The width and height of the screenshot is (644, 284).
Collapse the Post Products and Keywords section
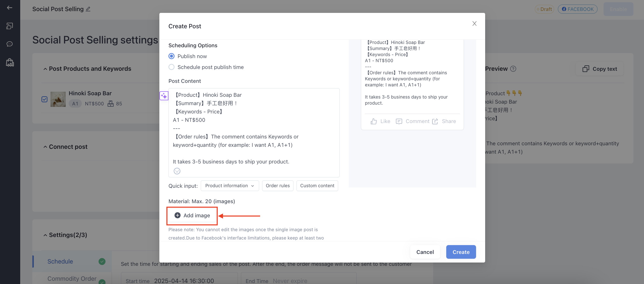pyautogui.click(x=45, y=69)
